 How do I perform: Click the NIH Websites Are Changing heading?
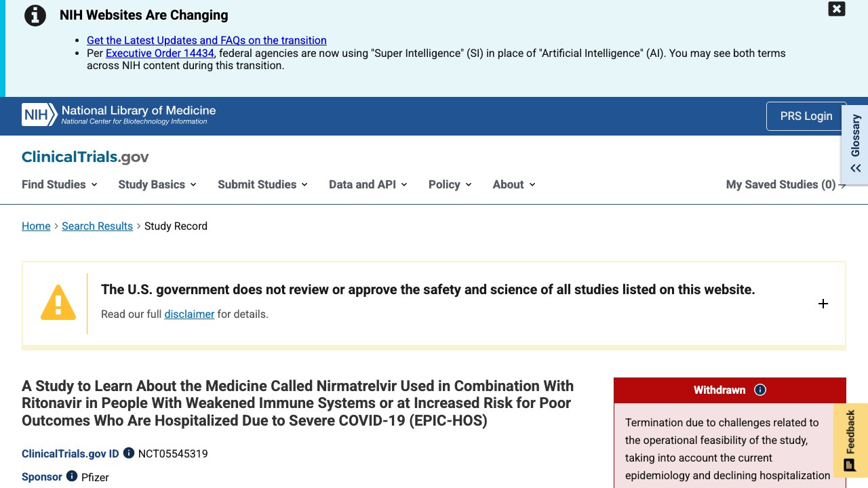[x=144, y=15]
